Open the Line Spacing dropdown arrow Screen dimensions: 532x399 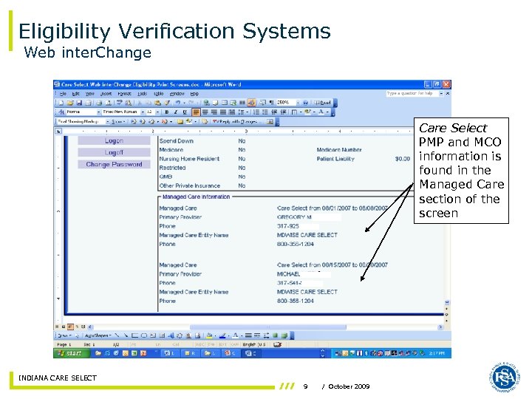(247, 112)
